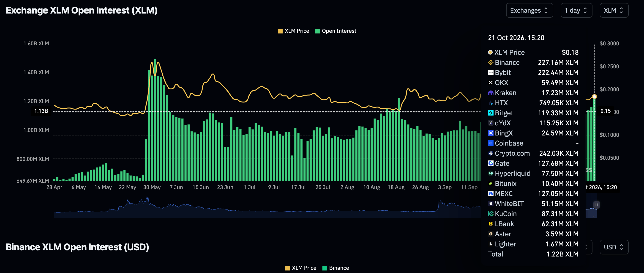Click the 18 Aug date label on axis
This screenshot has height=273, width=644.
396,187
